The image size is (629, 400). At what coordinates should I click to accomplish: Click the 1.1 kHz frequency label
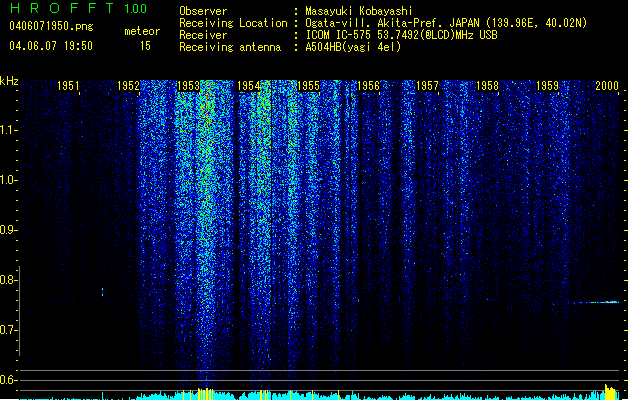point(8,130)
